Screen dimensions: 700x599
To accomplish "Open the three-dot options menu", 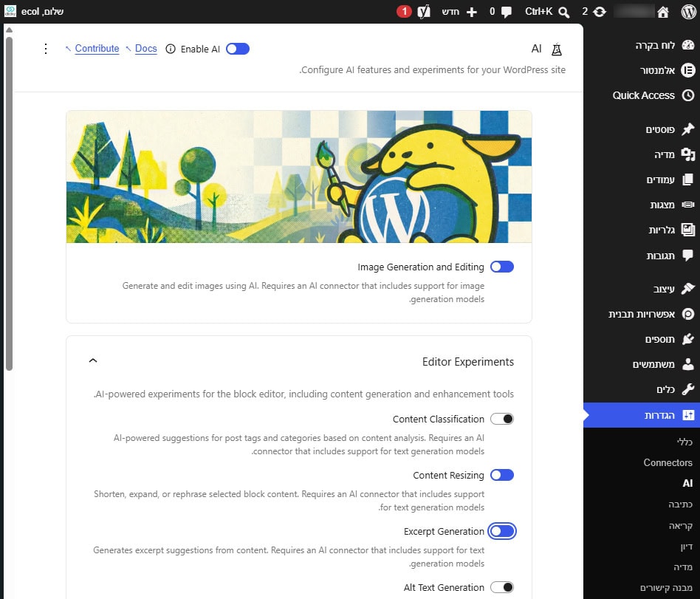I will pos(46,49).
